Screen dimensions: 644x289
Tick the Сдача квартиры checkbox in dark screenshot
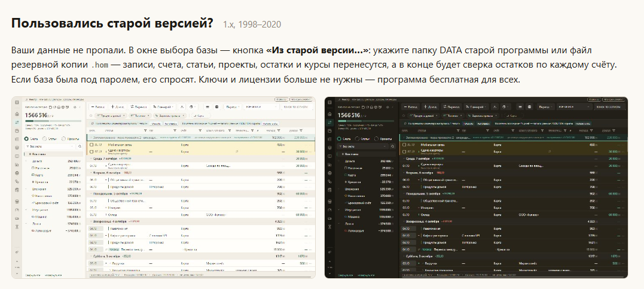click(404, 151)
